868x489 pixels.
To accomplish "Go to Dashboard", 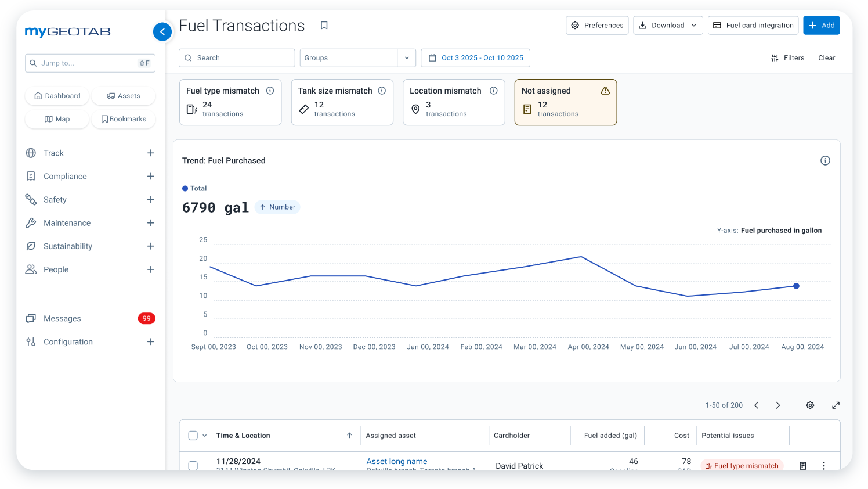I will click(x=57, y=96).
